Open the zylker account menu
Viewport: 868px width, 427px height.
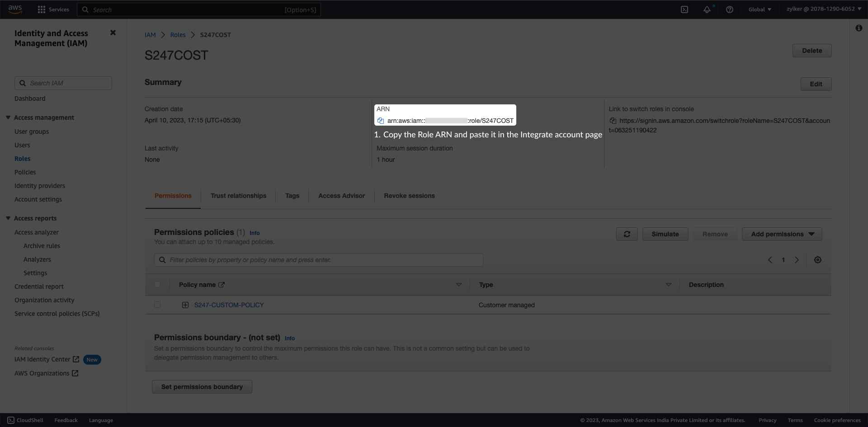click(824, 9)
